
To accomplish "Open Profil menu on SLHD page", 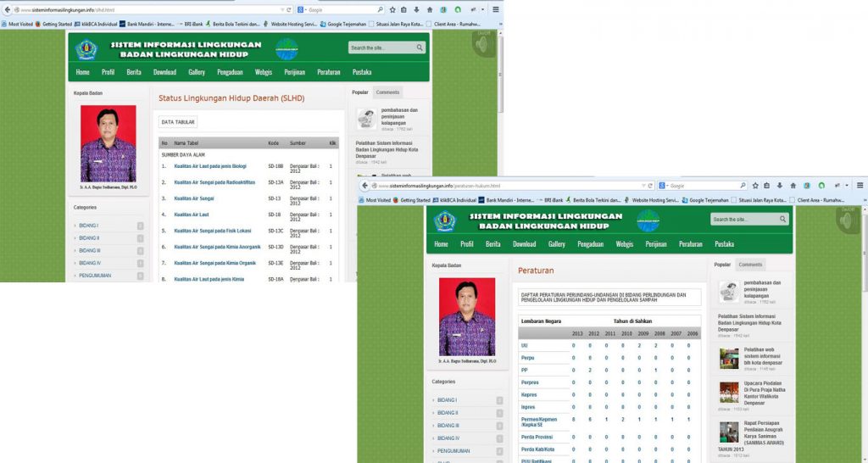I will click(108, 72).
